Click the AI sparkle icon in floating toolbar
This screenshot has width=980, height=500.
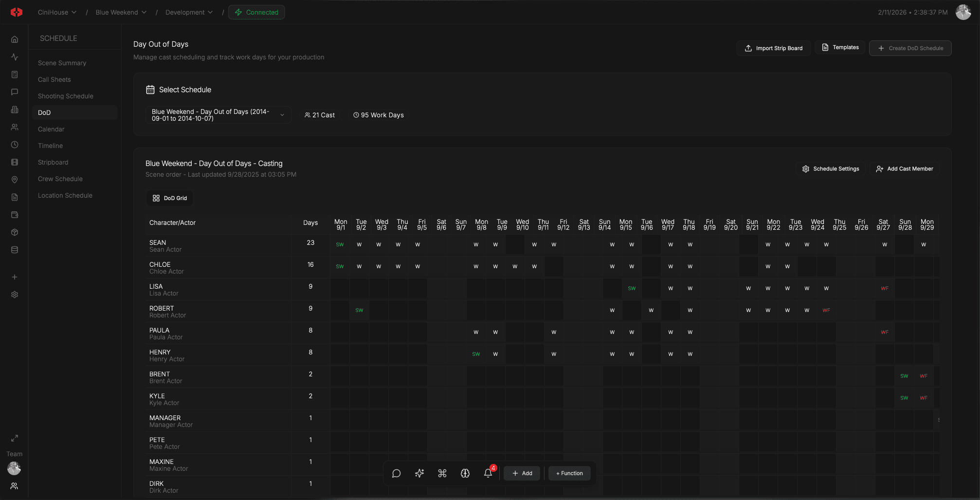coord(419,473)
